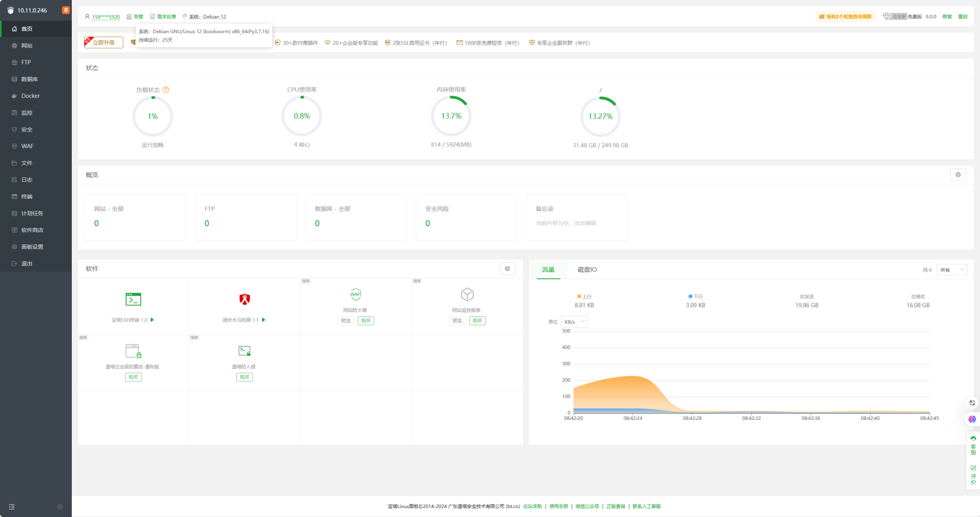This screenshot has height=517, width=980.
Task: Open the KB/s unit dropdown
Action: pyautogui.click(x=573, y=321)
